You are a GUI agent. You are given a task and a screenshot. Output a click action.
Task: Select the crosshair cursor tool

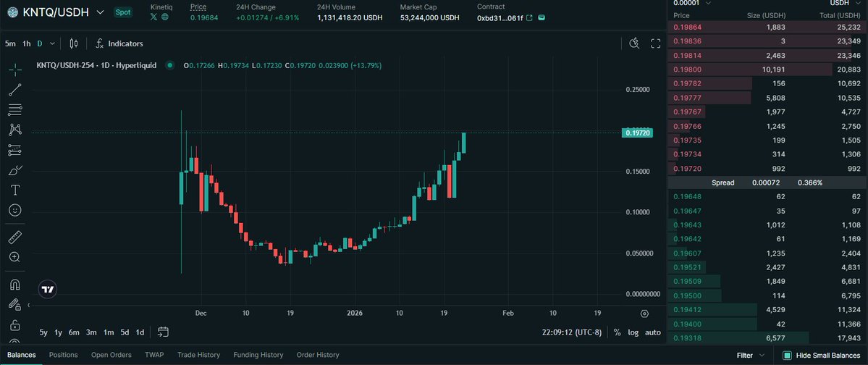(15, 70)
